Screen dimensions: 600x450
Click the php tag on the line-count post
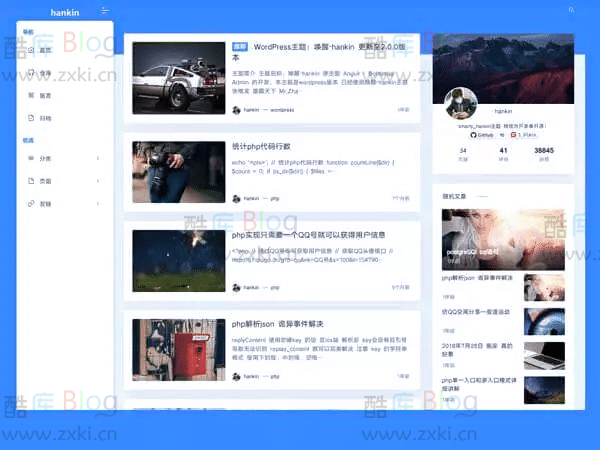(275, 199)
